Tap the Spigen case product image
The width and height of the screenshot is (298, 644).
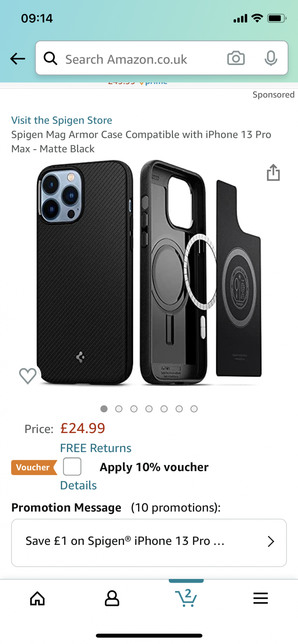click(x=149, y=274)
